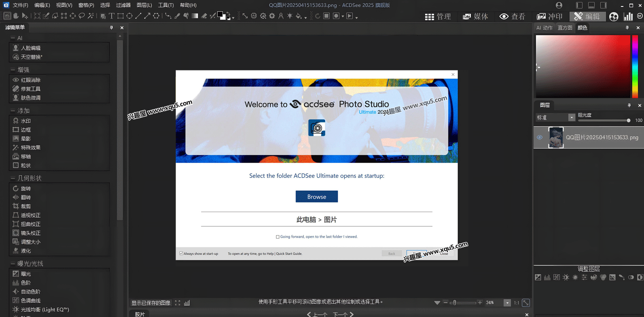Toggle visibility of the QQ图片 layer
Screen dimensions: 644x317
[540, 137]
